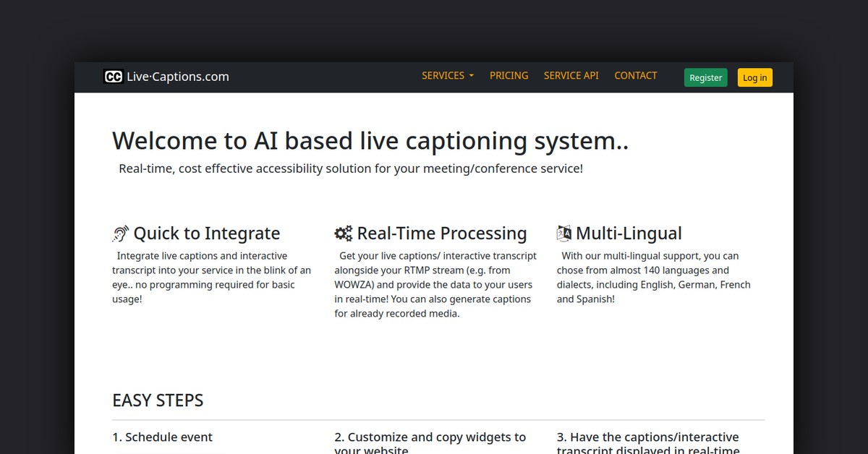The width and height of the screenshot is (868, 454).
Task: Open the SERVICES dropdown menu
Action: (443, 75)
